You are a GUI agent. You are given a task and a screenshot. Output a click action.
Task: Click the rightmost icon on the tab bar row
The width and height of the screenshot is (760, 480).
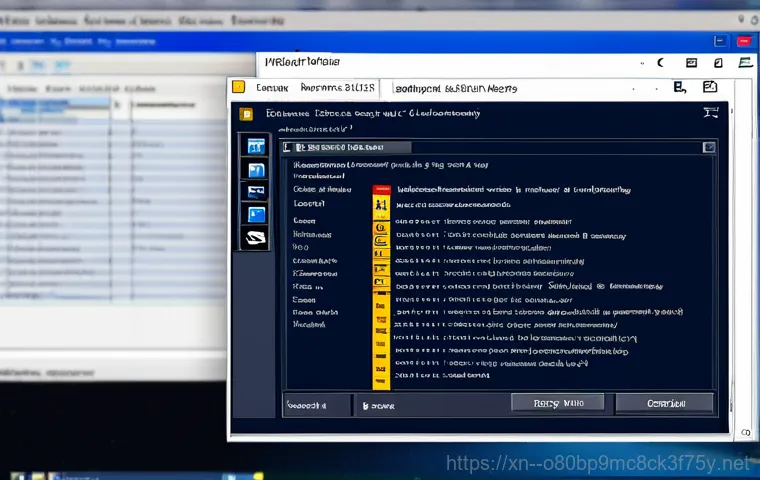[x=710, y=88]
